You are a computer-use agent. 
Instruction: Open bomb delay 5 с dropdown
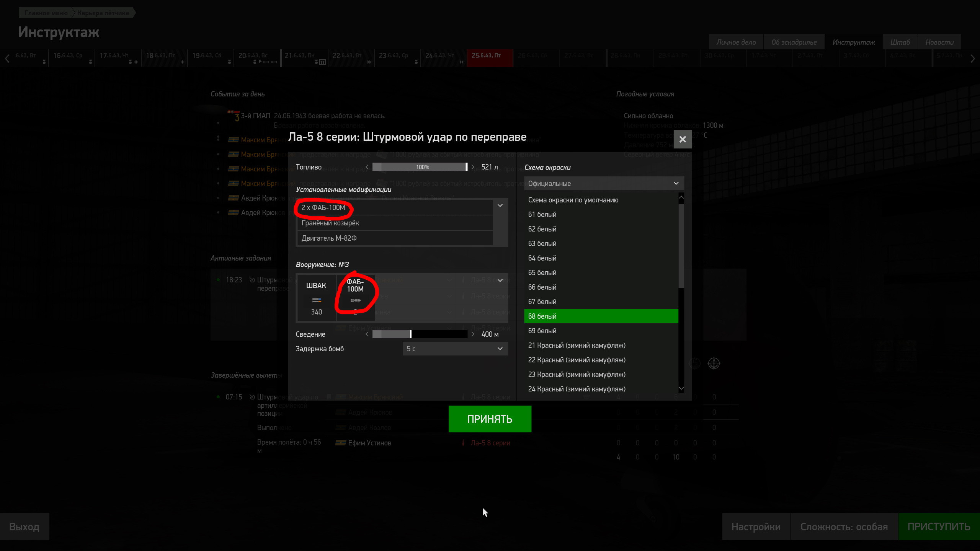tap(455, 349)
